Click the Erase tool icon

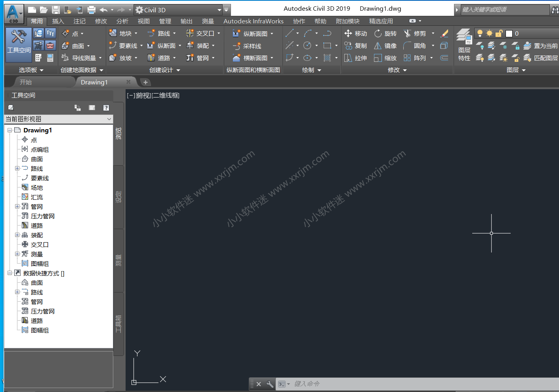445,34
